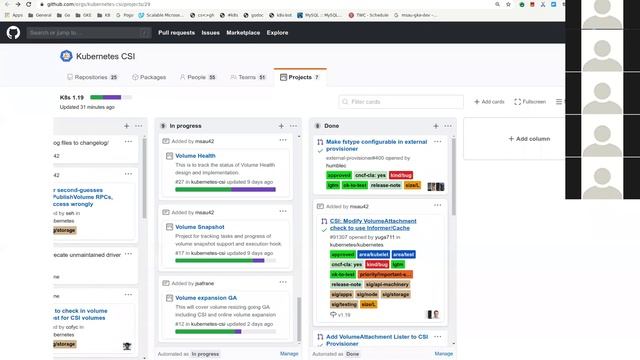Open Volume expansion GA card options menu
640x360 pixels.
(283, 282)
